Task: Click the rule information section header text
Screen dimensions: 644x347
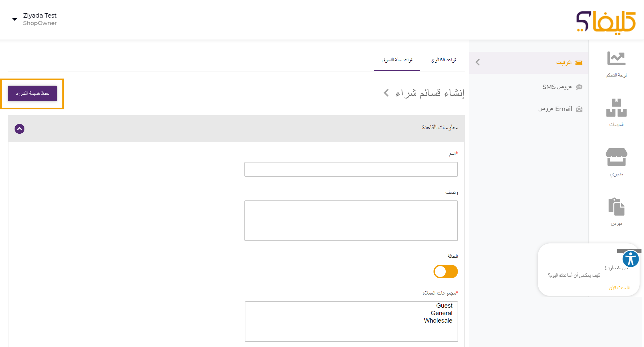Action: point(440,127)
